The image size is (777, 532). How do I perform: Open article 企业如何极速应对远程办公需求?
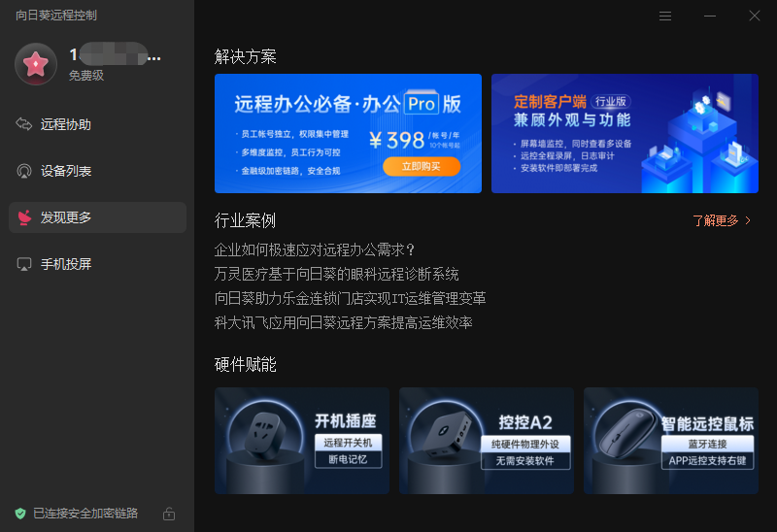tap(315, 249)
